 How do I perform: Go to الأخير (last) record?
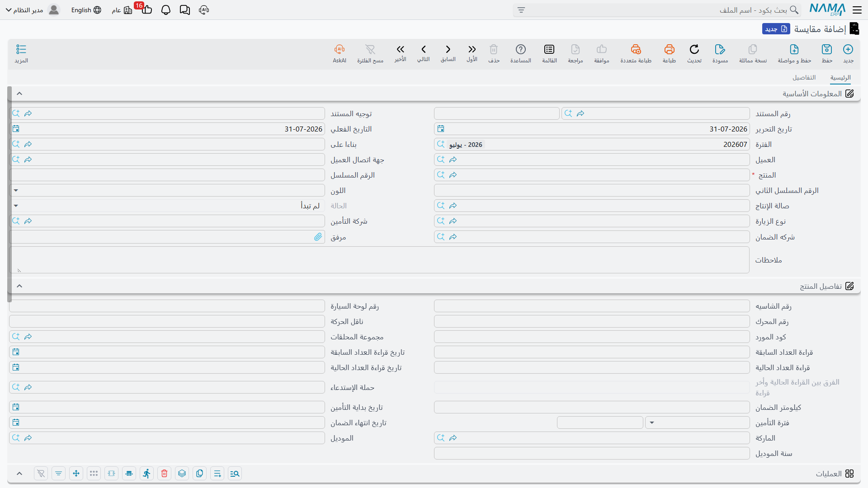400,53
